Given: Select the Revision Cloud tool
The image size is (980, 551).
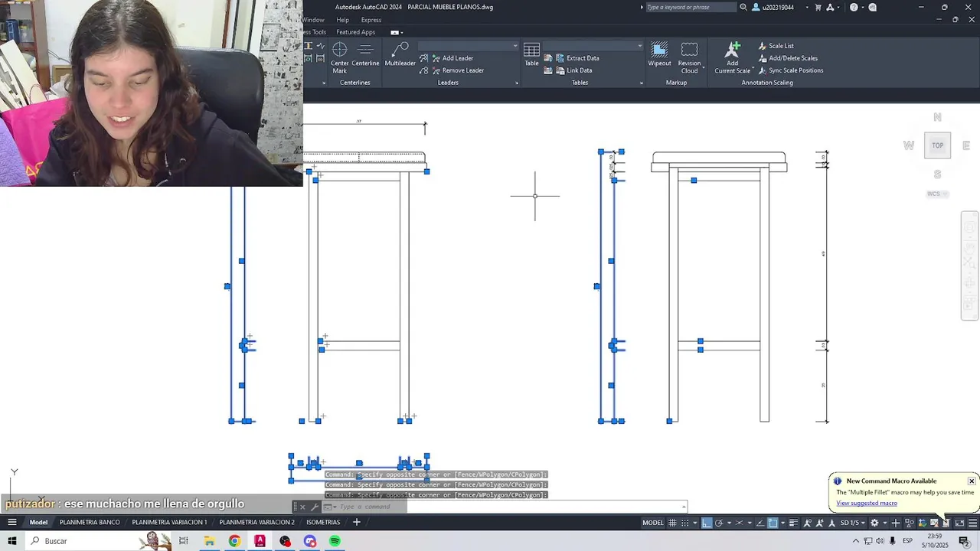Looking at the screenshot, I should pos(689,58).
